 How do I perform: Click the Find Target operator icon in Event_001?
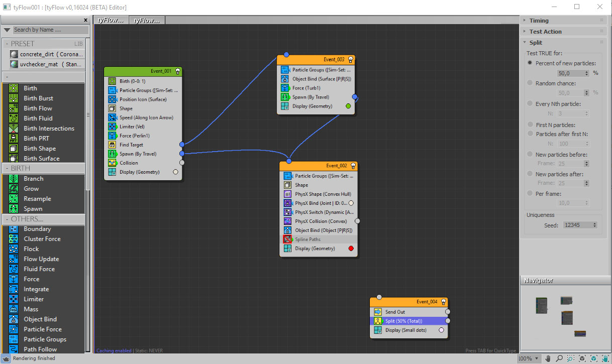point(112,145)
